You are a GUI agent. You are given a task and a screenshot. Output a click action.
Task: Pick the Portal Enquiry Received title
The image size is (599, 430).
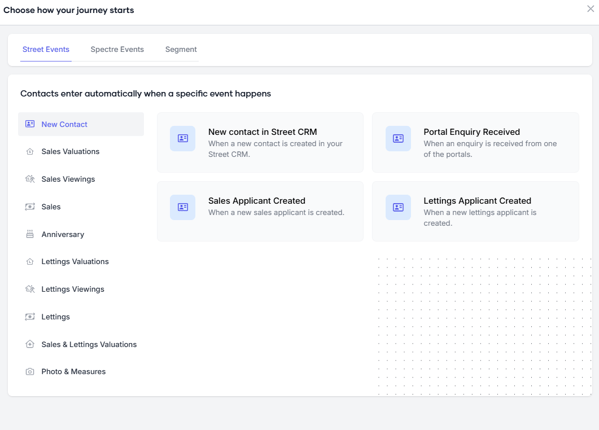coord(471,132)
